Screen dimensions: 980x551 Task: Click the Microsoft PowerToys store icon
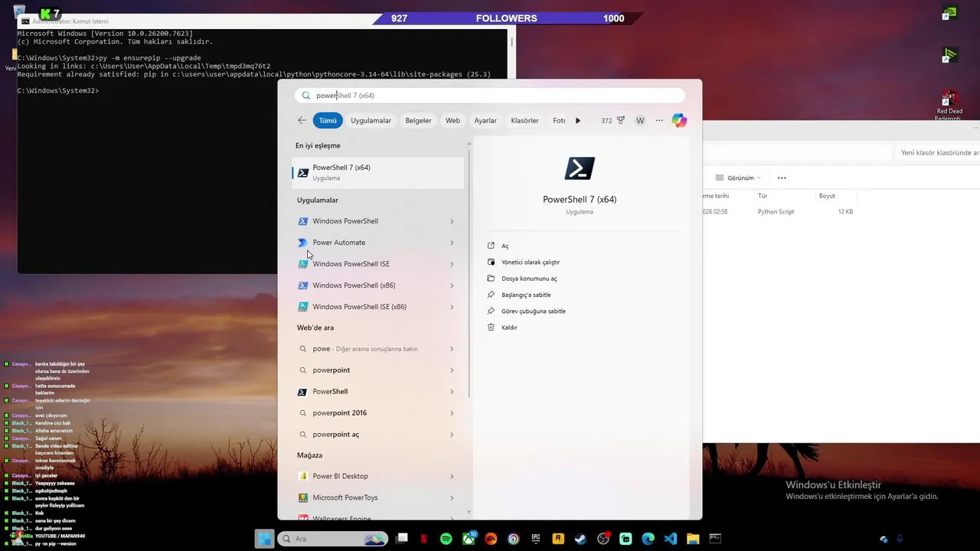pyautogui.click(x=303, y=497)
